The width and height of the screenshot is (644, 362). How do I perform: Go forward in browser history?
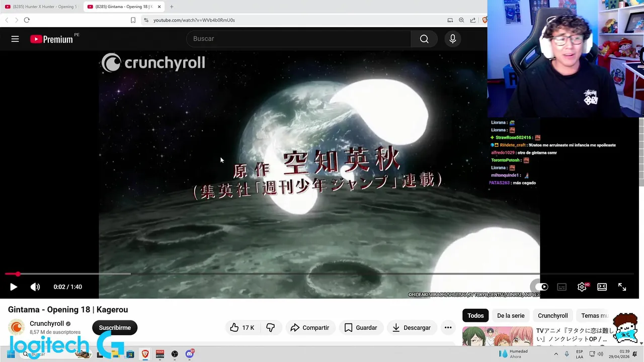pyautogui.click(x=16, y=20)
